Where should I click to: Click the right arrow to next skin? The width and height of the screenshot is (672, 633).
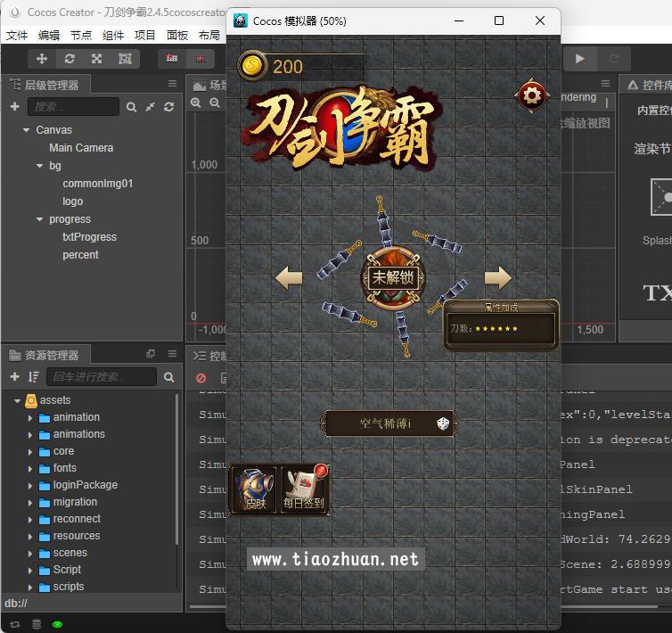(498, 278)
